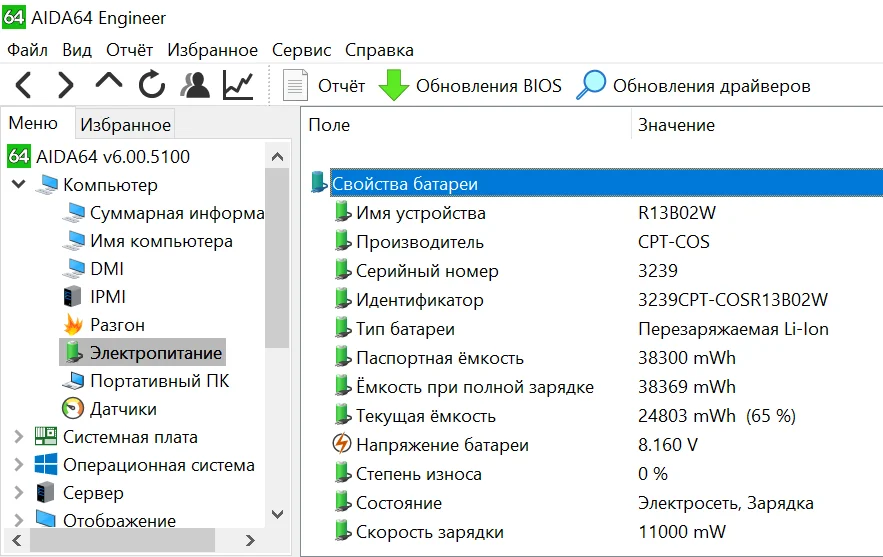The height and width of the screenshot is (557, 883).
Task: Select Имя компьютера tree item
Action: [161, 241]
